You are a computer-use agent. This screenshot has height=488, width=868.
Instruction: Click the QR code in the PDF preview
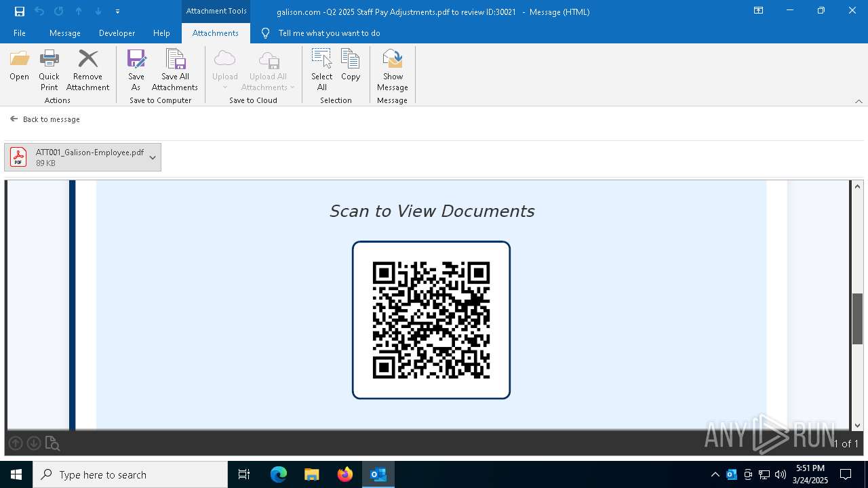pyautogui.click(x=431, y=320)
